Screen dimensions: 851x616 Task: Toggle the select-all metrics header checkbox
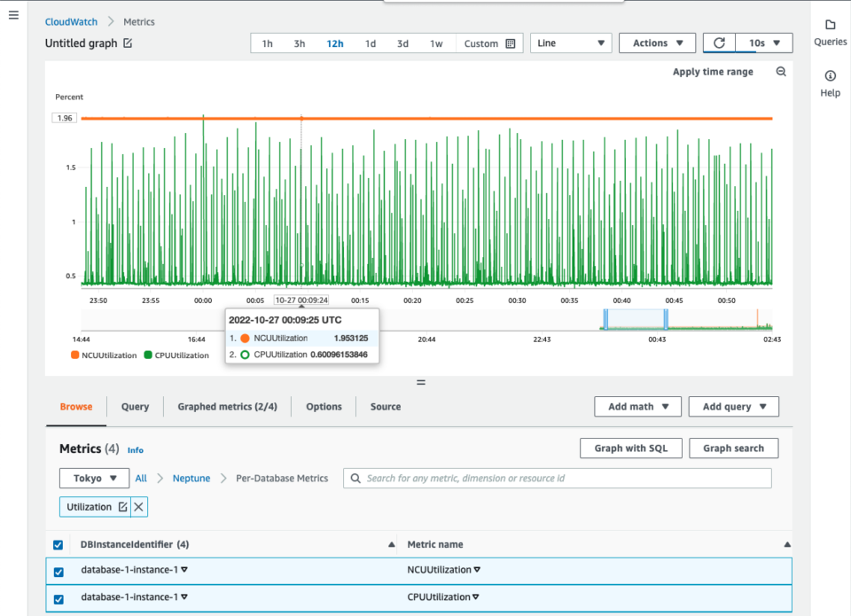click(x=58, y=544)
